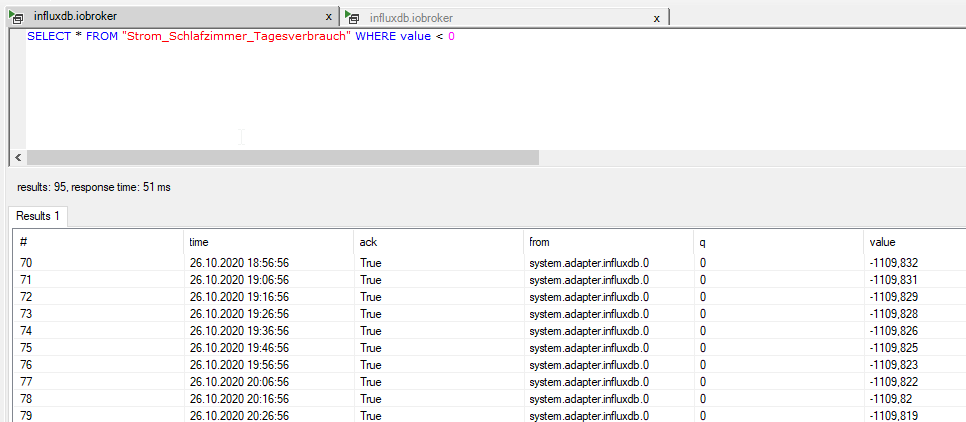Click the q cell 0 in row 71
966x422 pixels.
(x=702, y=280)
